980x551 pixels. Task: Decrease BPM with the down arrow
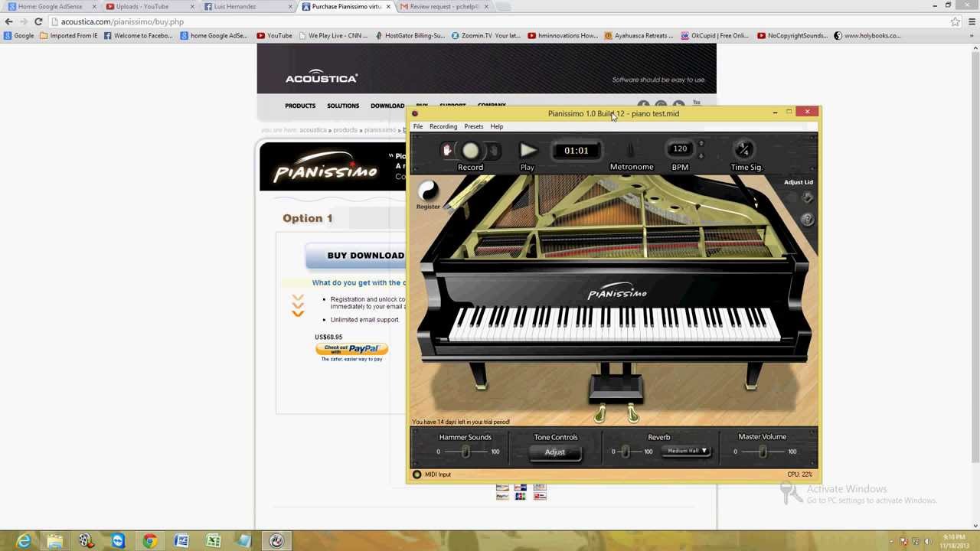click(x=701, y=155)
